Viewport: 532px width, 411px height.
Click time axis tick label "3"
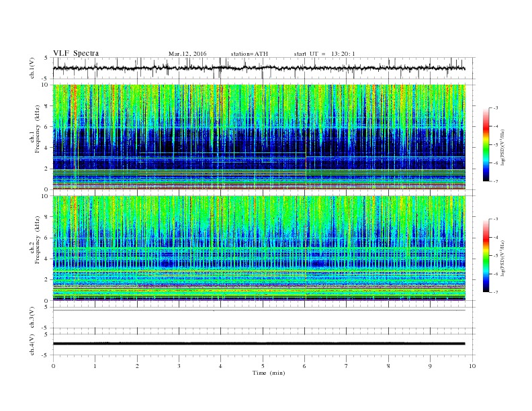pos(179,366)
